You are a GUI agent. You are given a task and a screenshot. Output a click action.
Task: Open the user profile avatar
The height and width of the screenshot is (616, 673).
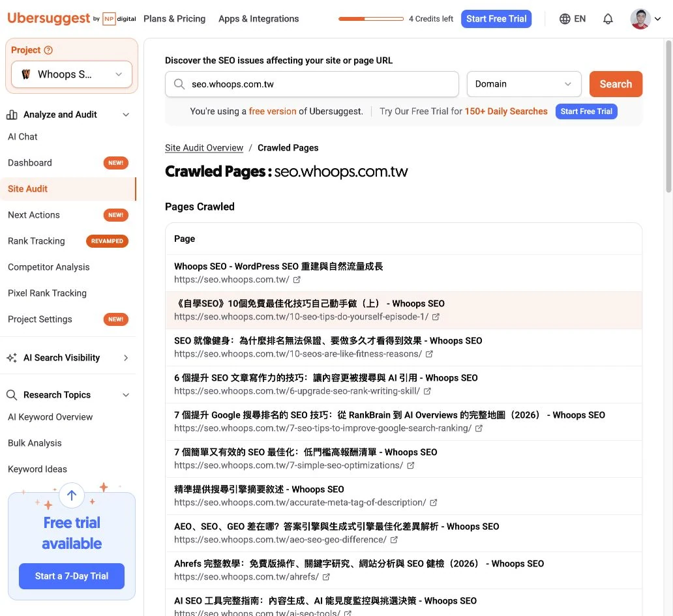[x=640, y=19]
